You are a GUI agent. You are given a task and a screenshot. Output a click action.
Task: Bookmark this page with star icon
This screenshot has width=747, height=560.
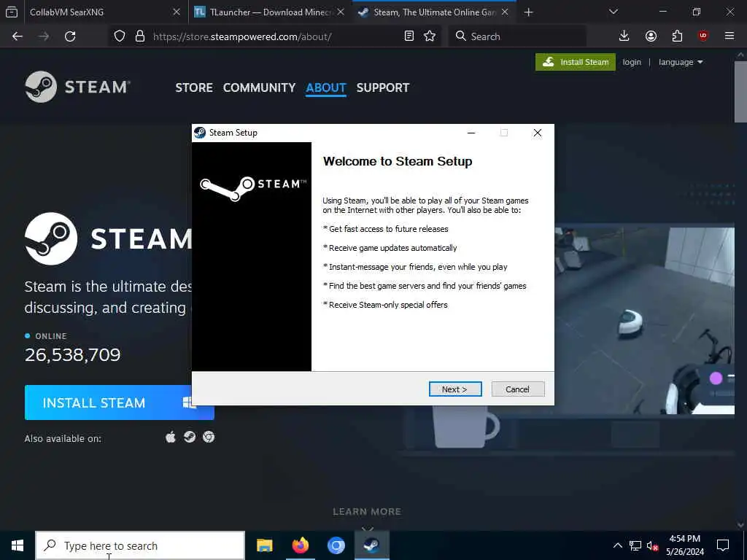coord(430,36)
